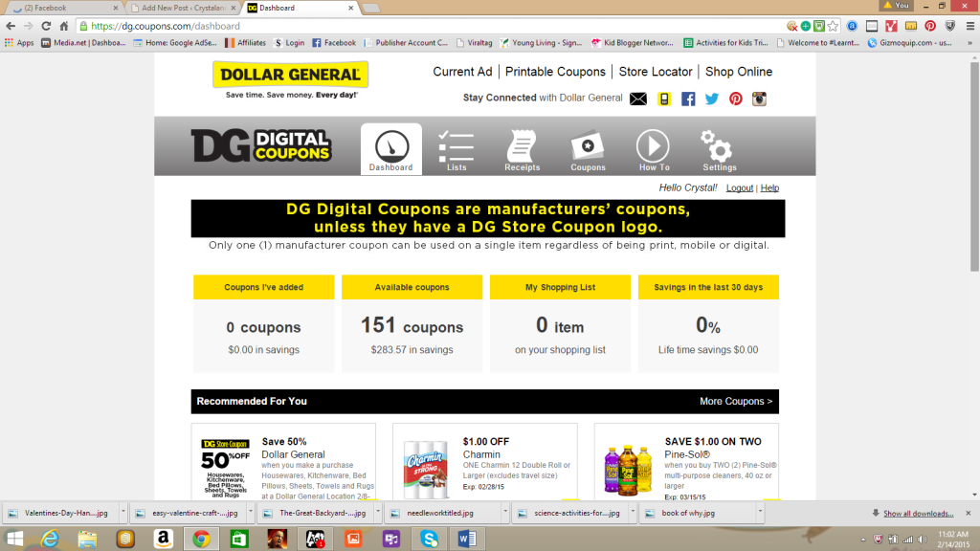
Task: Show hidden system tray icons arrow
Action: coord(863,540)
